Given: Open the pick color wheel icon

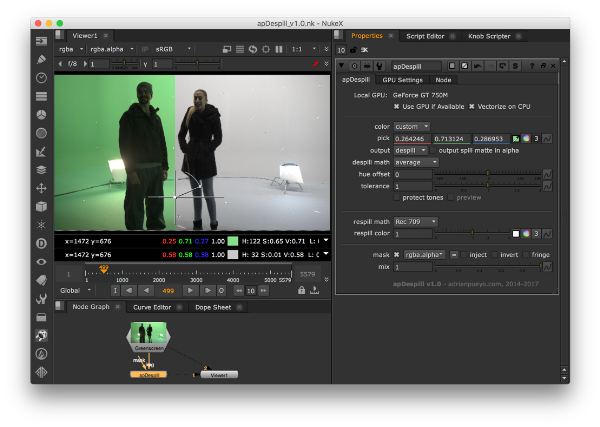Looking at the screenshot, I should [x=526, y=138].
